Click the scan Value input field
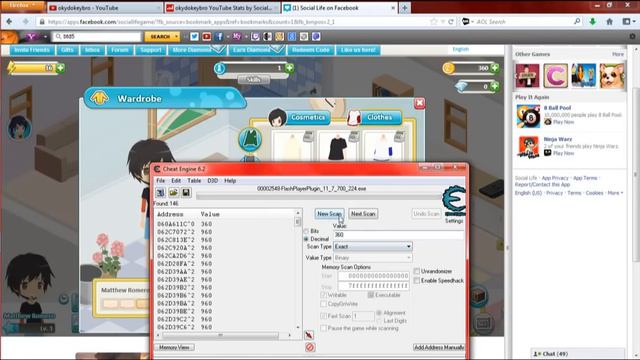640x360 pixels. pos(399,235)
